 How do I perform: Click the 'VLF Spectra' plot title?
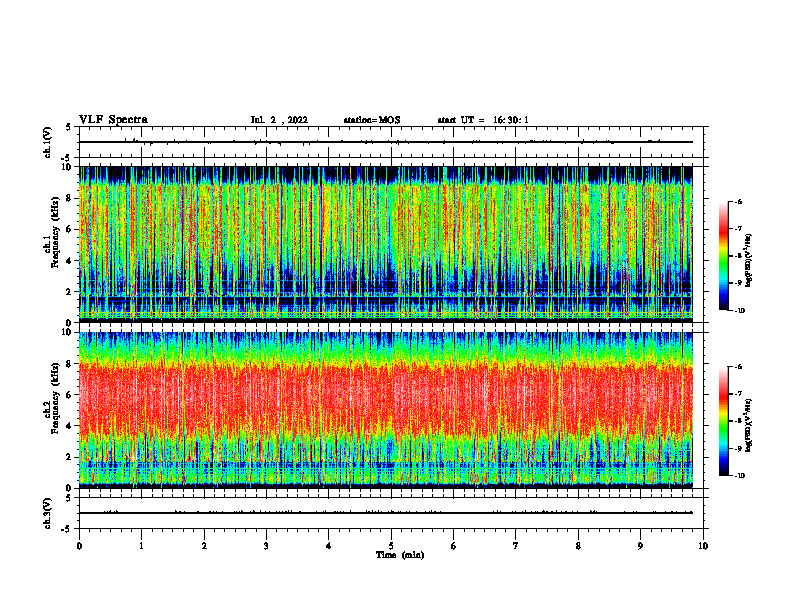113,120
